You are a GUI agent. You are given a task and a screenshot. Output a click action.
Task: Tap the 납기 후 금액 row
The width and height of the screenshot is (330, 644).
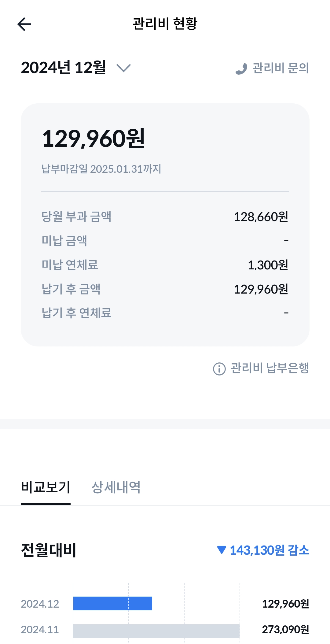pyautogui.click(x=165, y=289)
